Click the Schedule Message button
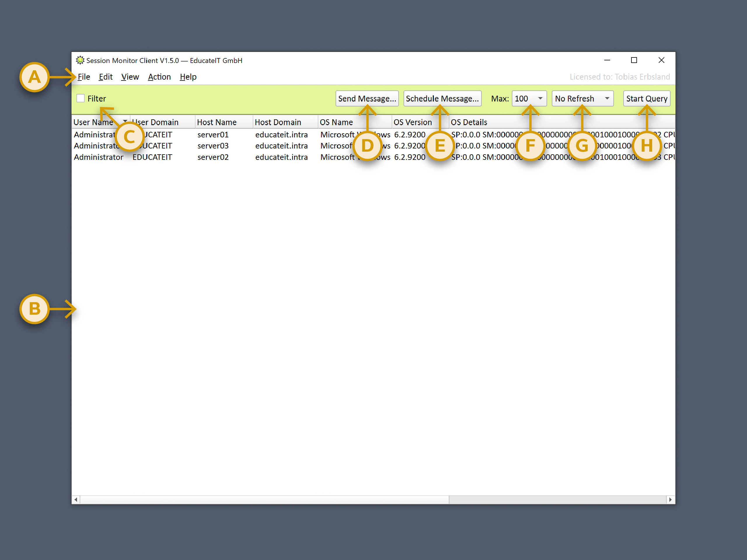This screenshot has height=560, width=747. (442, 98)
